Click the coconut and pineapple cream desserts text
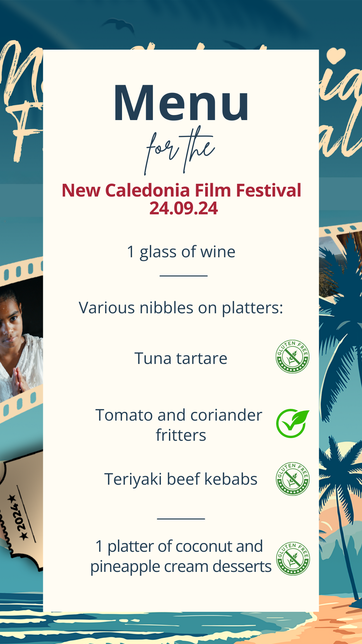The image size is (362, 644). (x=180, y=556)
